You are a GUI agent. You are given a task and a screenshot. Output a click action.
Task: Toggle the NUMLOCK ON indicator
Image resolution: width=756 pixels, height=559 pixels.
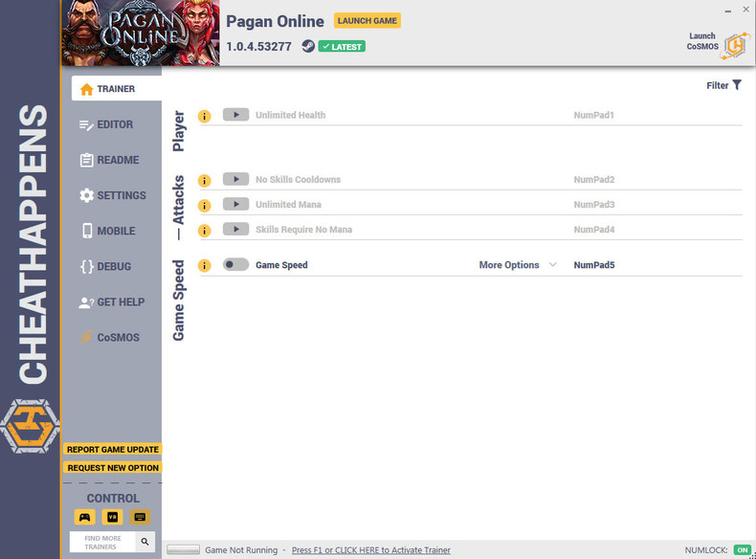point(743,549)
